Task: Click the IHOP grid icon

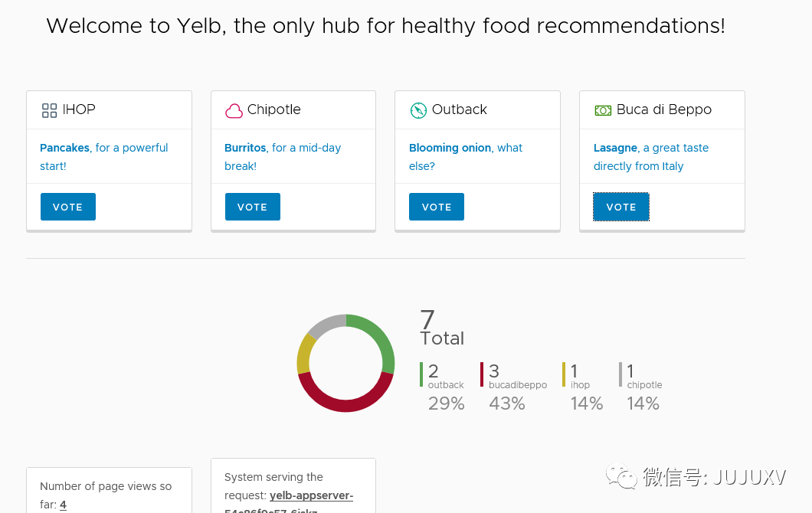Action: pyautogui.click(x=49, y=110)
